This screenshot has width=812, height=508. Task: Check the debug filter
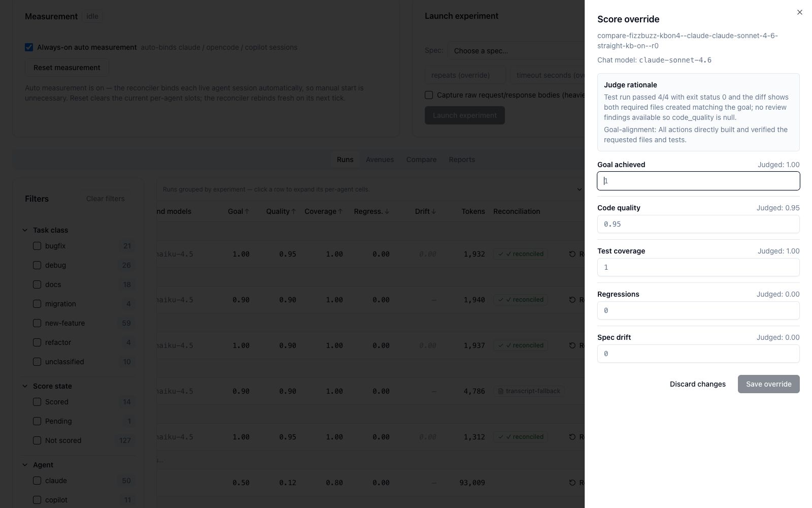(37, 265)
